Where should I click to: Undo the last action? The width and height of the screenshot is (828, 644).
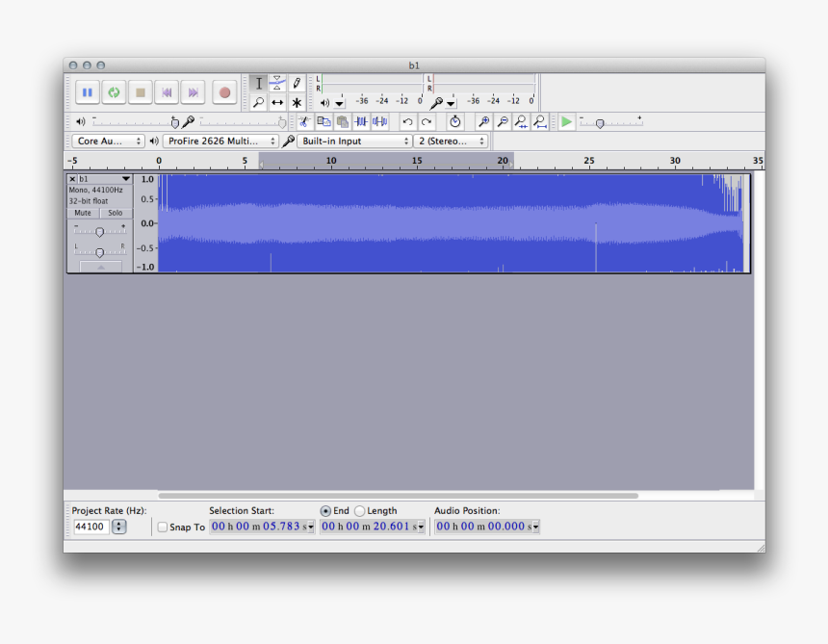[x=407, y=122]
